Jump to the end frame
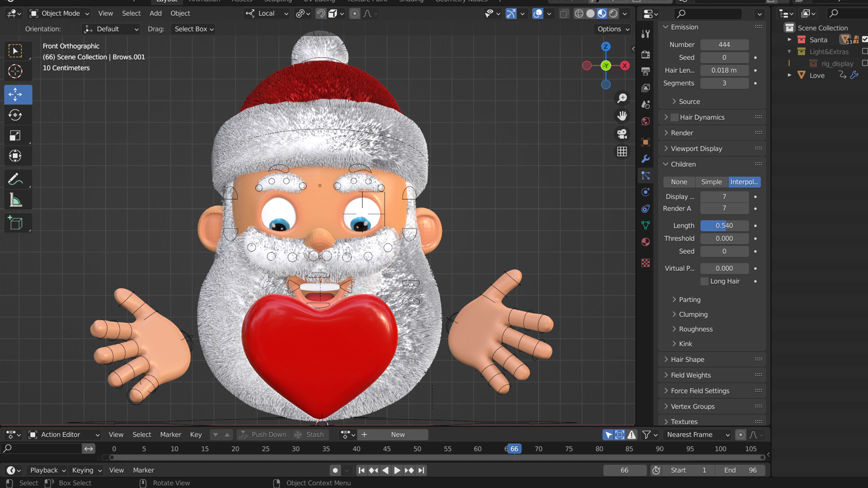This screenshot has width=868, height=488. click(x=421, y=470)
